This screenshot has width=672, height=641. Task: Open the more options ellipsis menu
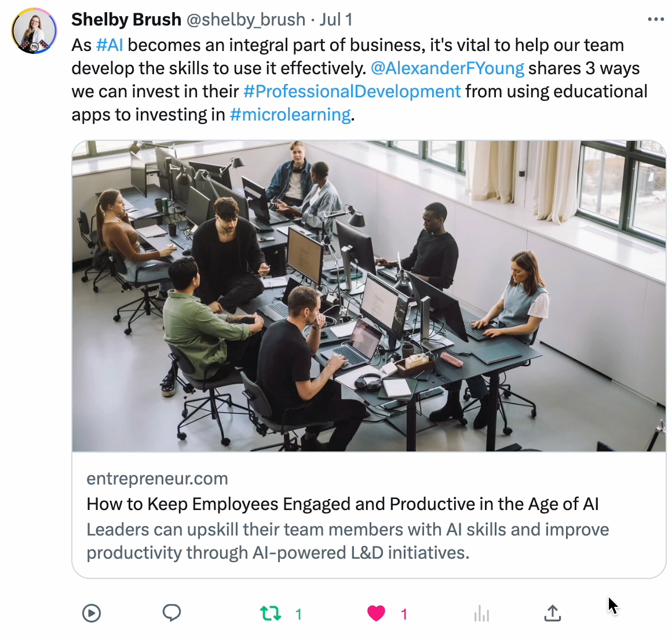tap(655, 19)
